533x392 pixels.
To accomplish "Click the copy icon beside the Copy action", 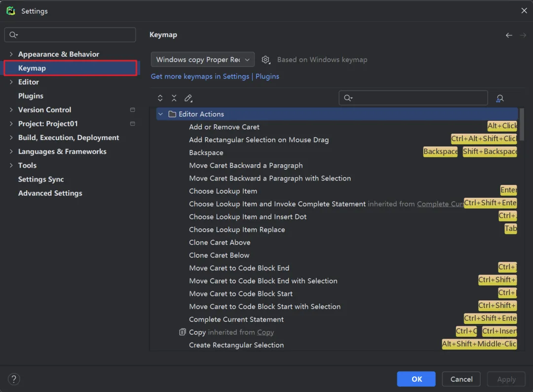I will click(x=183, y=332).
